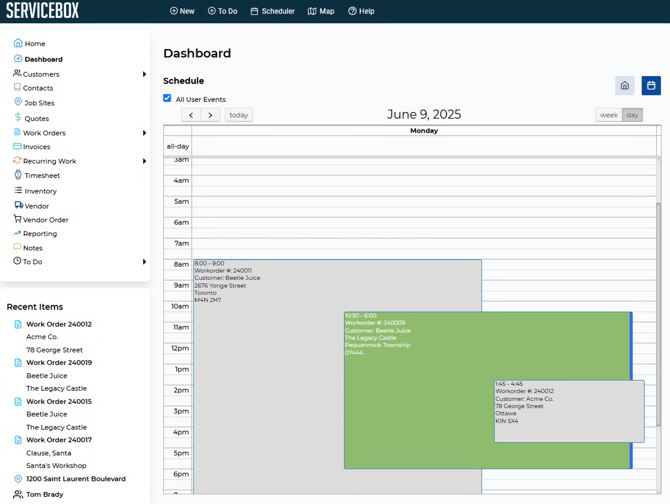Open the Recurring Work refresh icon
Viewport: 670px width, 504px height.
pyautogui.click(x=17, y=160)
